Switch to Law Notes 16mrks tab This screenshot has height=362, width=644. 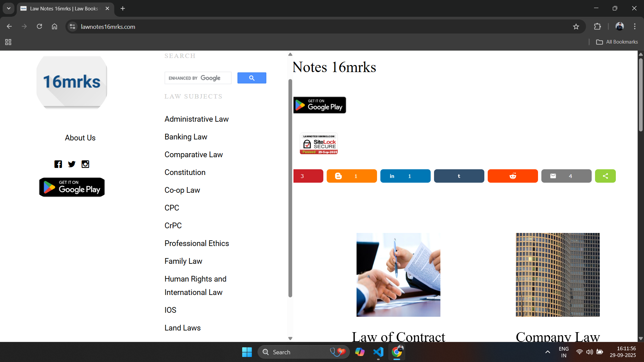(64, 8)
